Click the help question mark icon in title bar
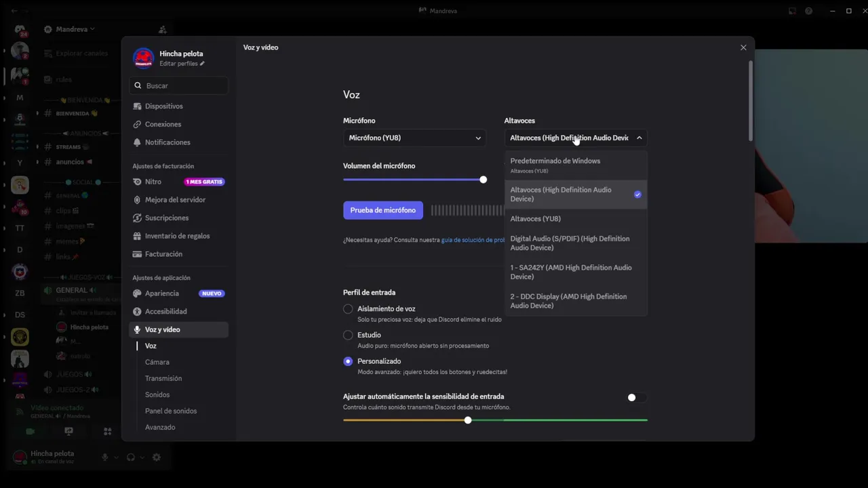This screenshot has width=868, height=488. click(x=808, y=11)
